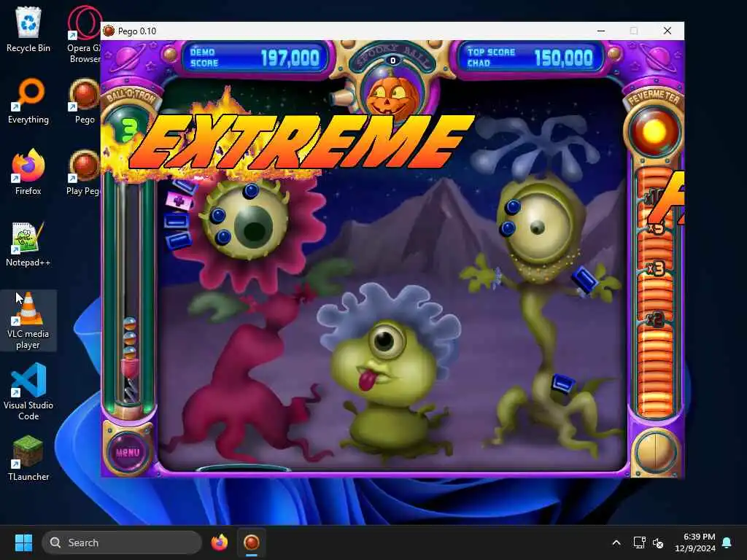
Task: Open the Windows Start menu
Action: pos(23,542)
